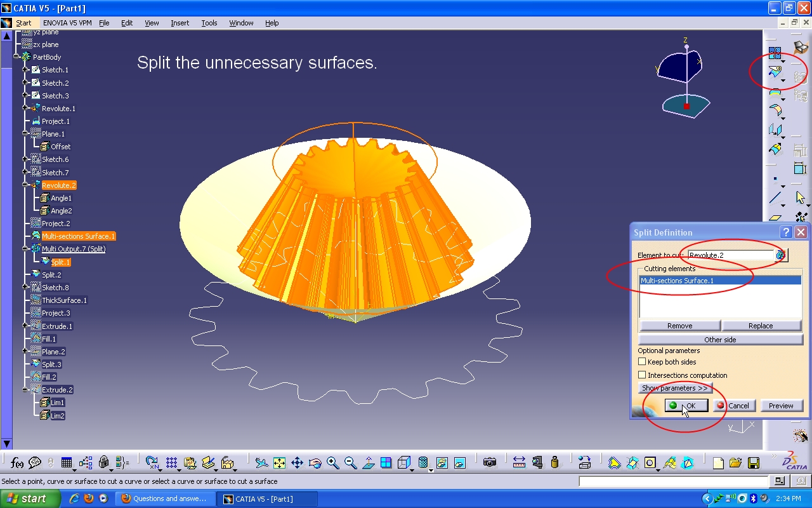Screen dimensions: 812x508
Task: Select the Split tool icon in right toolbar
Action: click(x=775, y=72)
